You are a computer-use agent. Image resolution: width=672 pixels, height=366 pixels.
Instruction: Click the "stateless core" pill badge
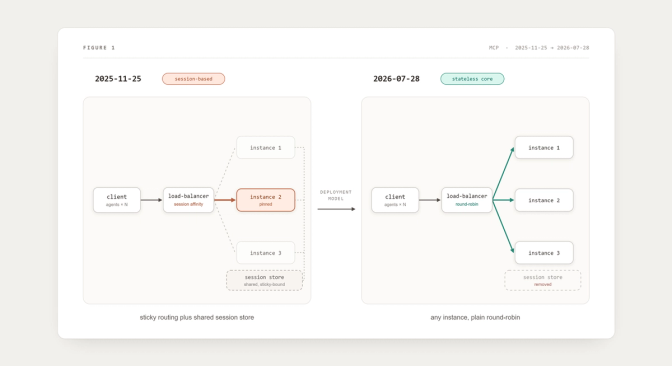click(x=472, y=79)
